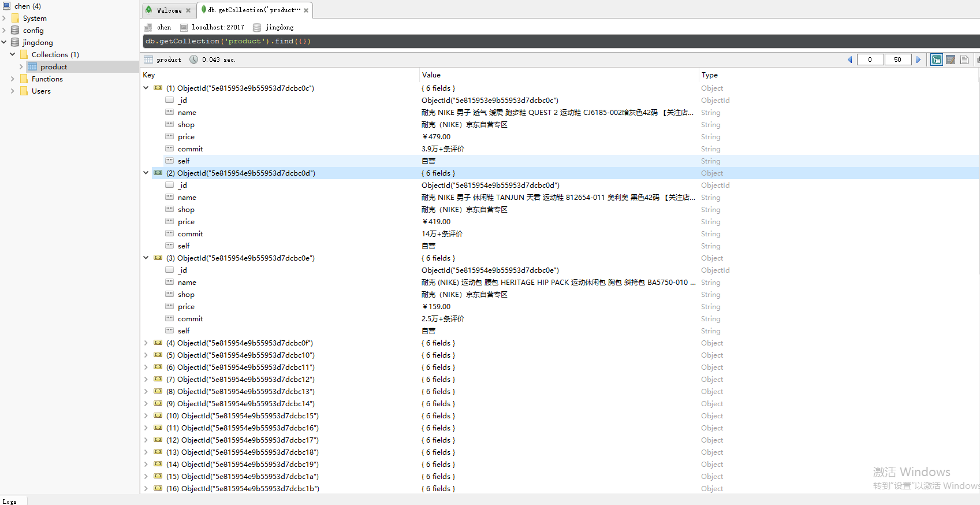Click the document icon of row (2)
The height and width of the screenshot is (505, 980).
[158, 173]
